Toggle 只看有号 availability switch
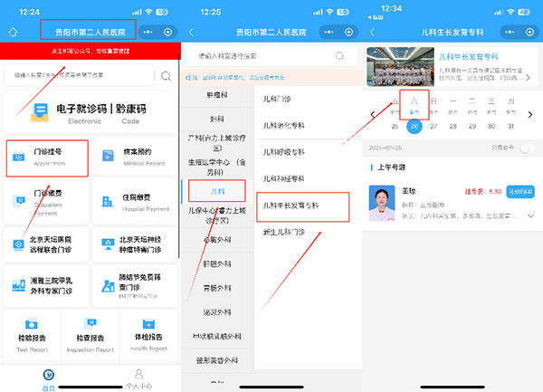543x392 pixels. coord(527,148)
